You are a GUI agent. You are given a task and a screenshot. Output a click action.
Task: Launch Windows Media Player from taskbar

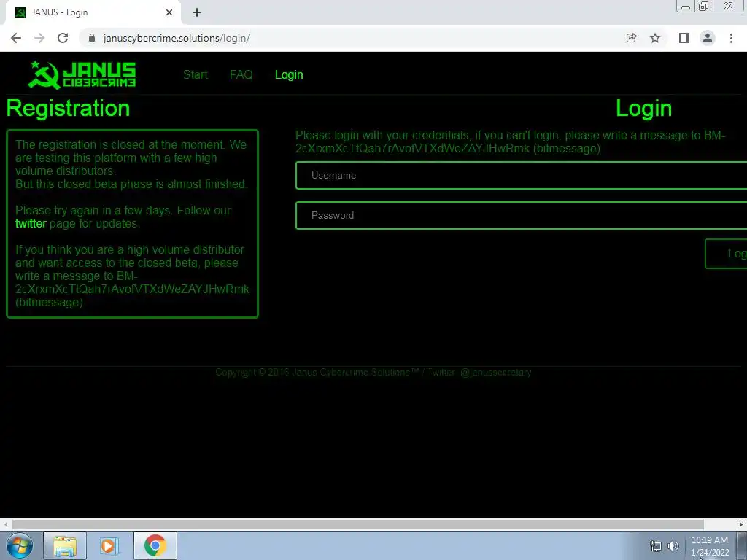point(109,545)
